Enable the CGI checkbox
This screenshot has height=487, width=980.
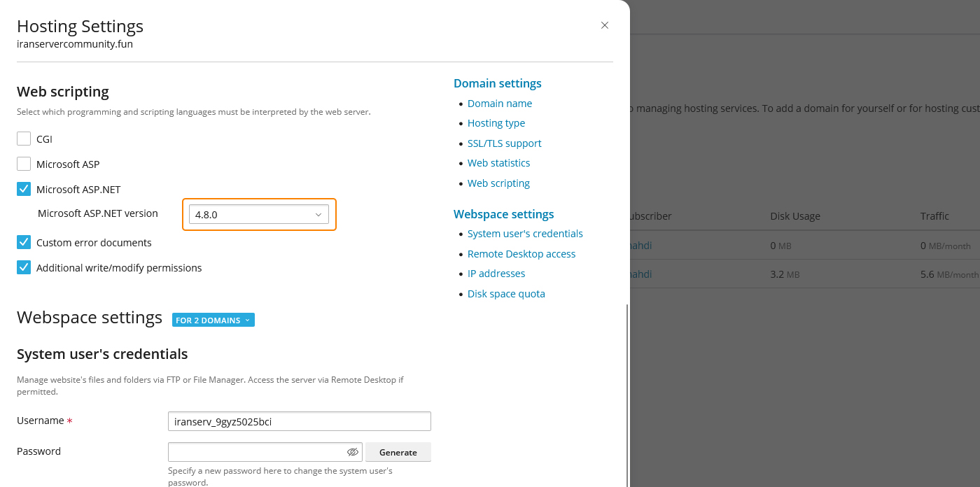point(24,139)
